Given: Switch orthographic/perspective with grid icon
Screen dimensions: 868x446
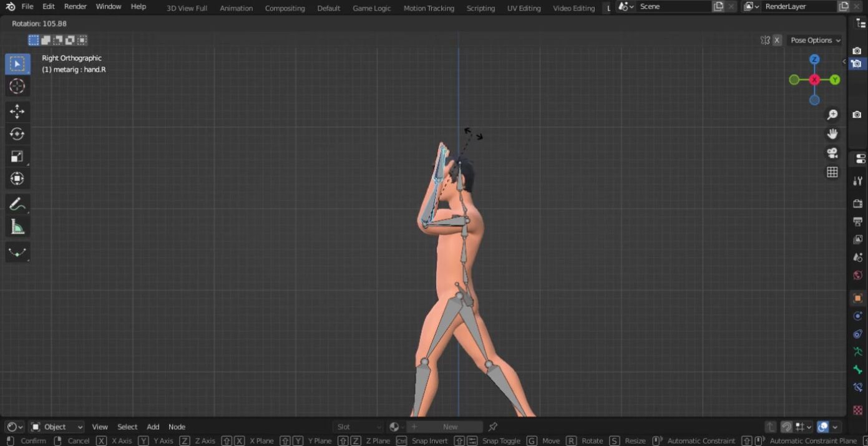Looking at the screenshot, I should tap(832, 172).
